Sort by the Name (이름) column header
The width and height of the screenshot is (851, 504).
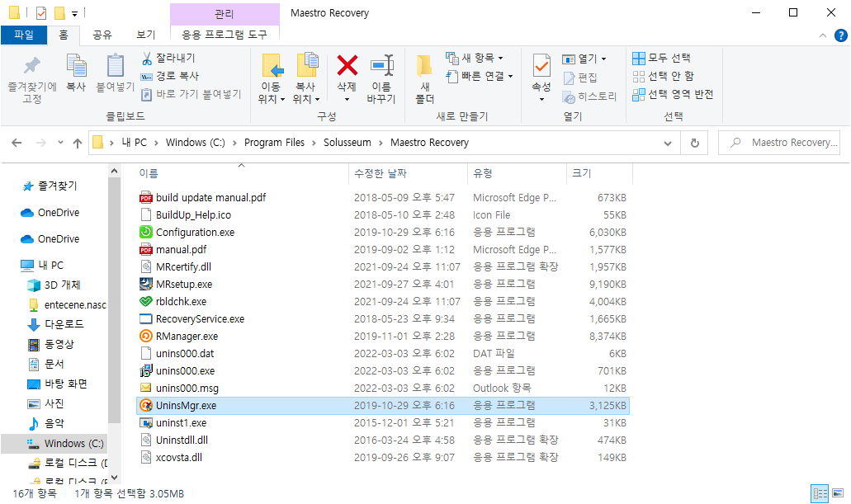pos(149,173)
